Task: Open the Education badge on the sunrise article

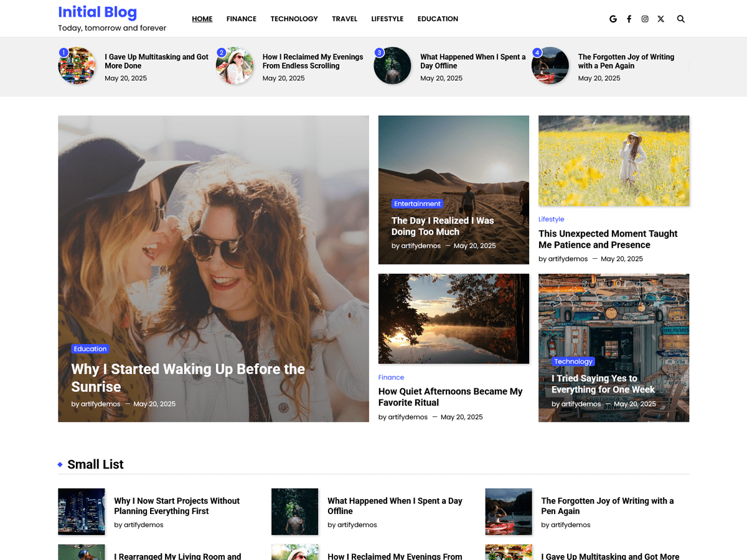Action: (x=90, y=348)
